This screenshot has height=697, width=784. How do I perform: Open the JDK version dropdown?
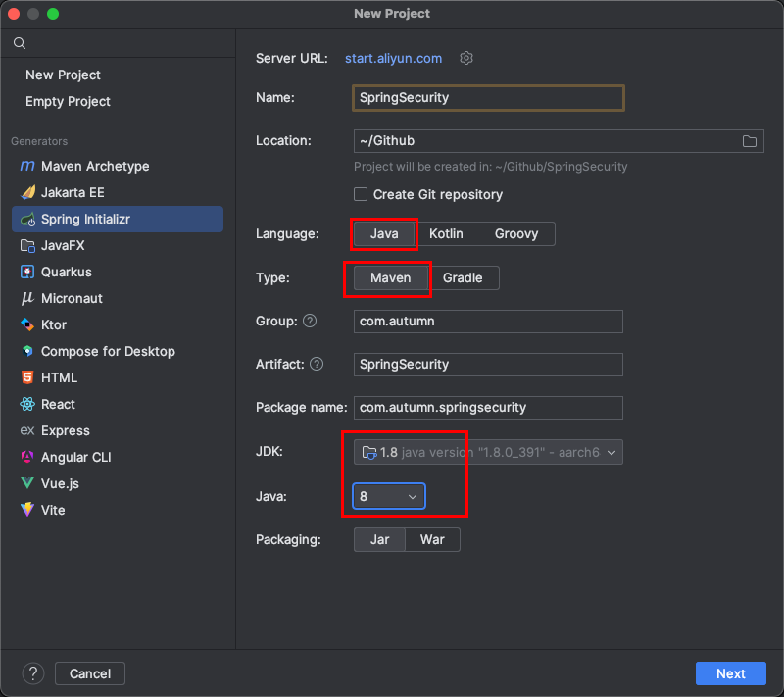tap(488, 452)
